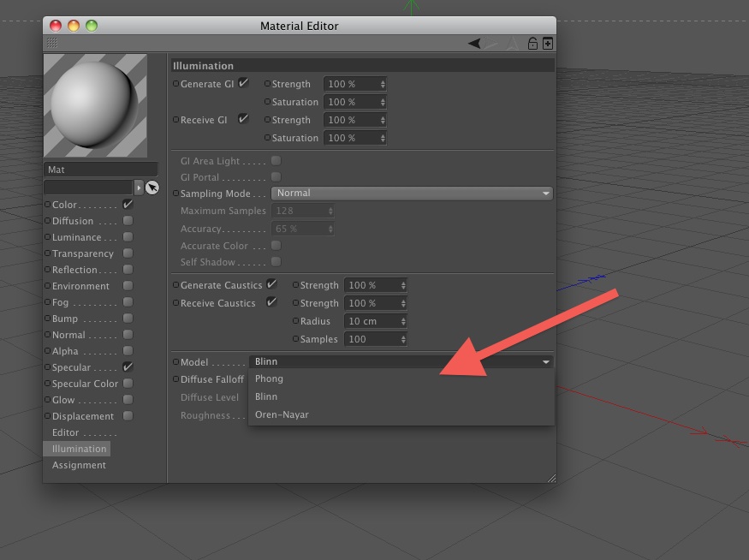
Task: Click the up arrow icon in toolbar
Action: [x=513, y=44]
